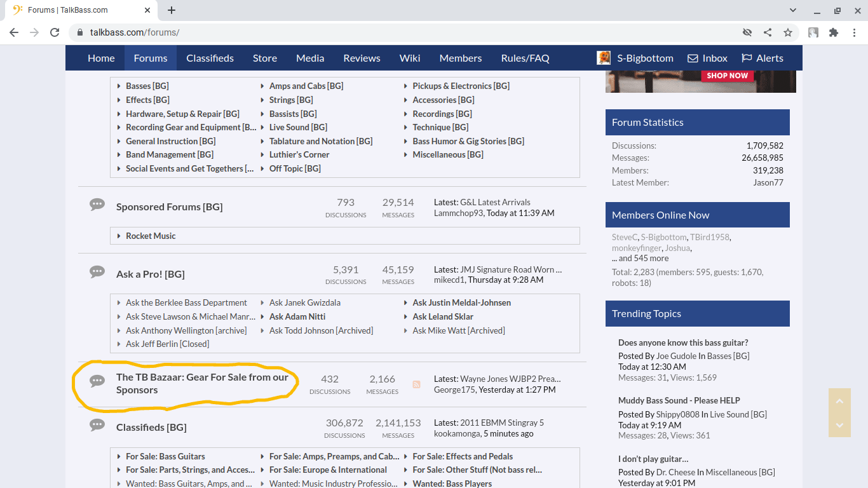Viewport: 868px width, 488px height.
Task: Click the scroll-to-bottom arrow button
Action: click(x=839, y=425)
